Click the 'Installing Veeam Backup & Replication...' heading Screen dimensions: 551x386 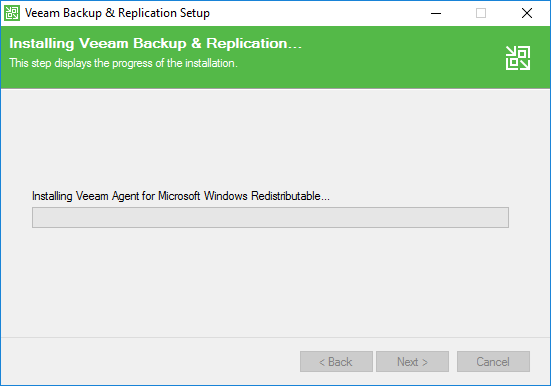coord(155,44)
